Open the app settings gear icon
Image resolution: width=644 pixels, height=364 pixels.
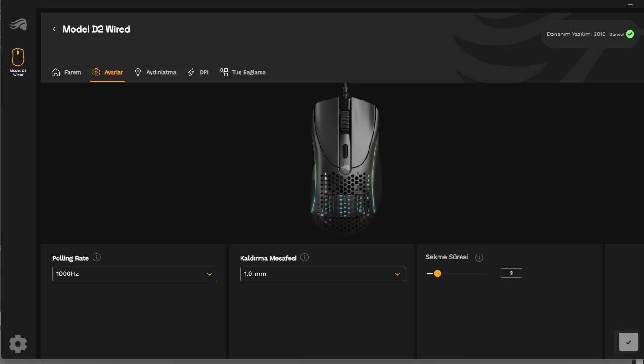pos(18,344)
